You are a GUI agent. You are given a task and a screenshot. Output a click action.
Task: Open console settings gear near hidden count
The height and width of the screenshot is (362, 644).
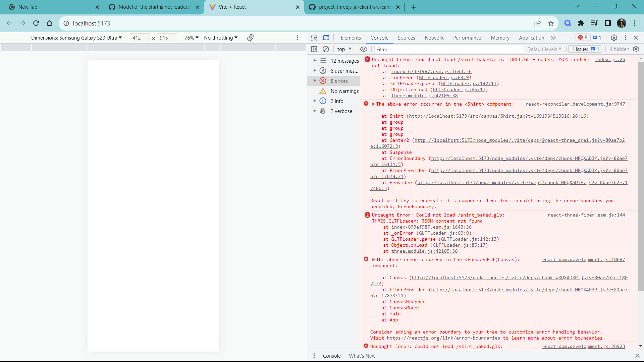click(x=636, y=49)
